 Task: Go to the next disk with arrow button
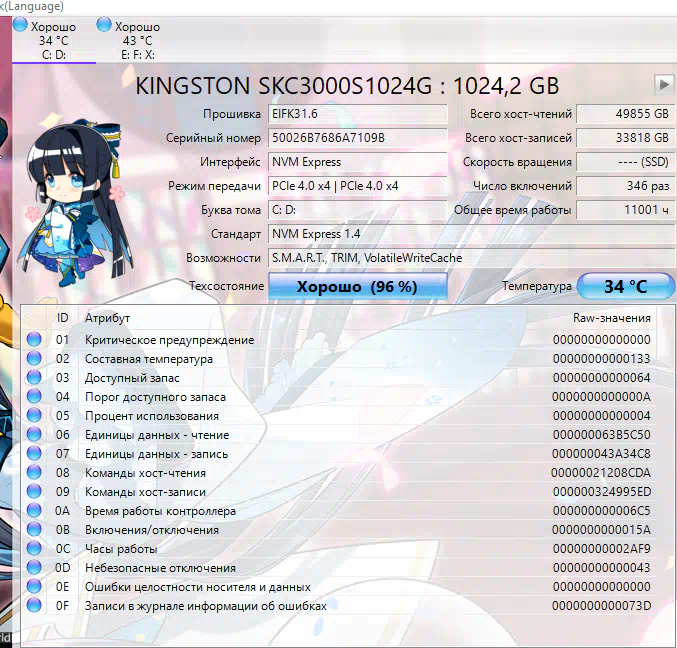tap(663, 84)
